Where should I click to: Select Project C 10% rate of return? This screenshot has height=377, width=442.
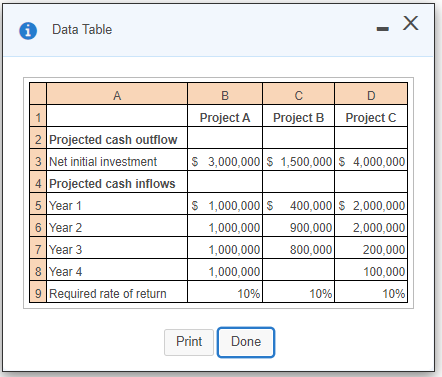tap(371, 292)
